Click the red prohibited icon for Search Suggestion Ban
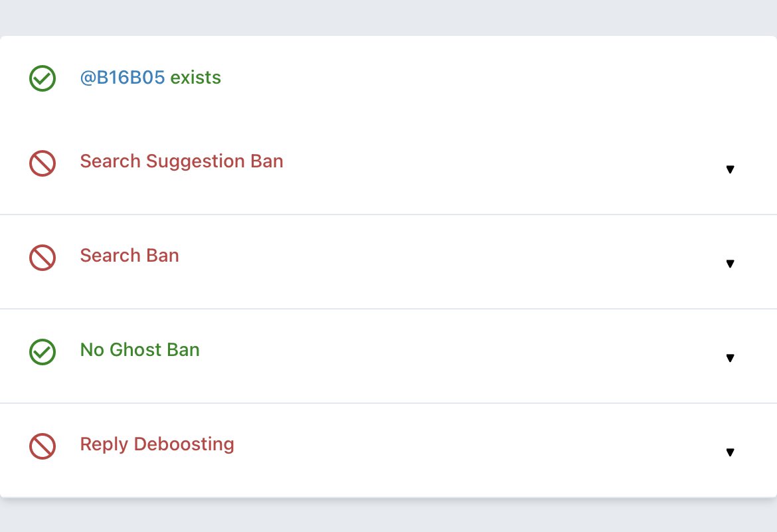Viewport: 777px width, 532px height. (42, 163)
